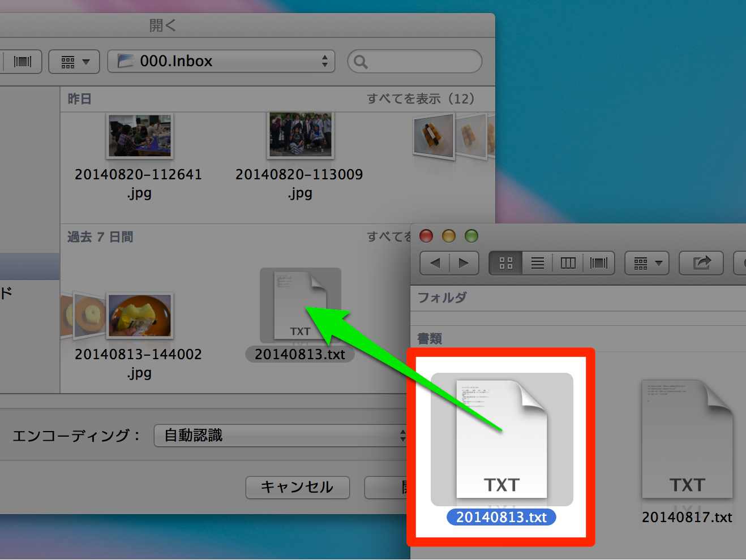746x560 pixels.
Task: Click 書類 section header in Finder window
Action: pyautogui.click(x=430, y=339)
